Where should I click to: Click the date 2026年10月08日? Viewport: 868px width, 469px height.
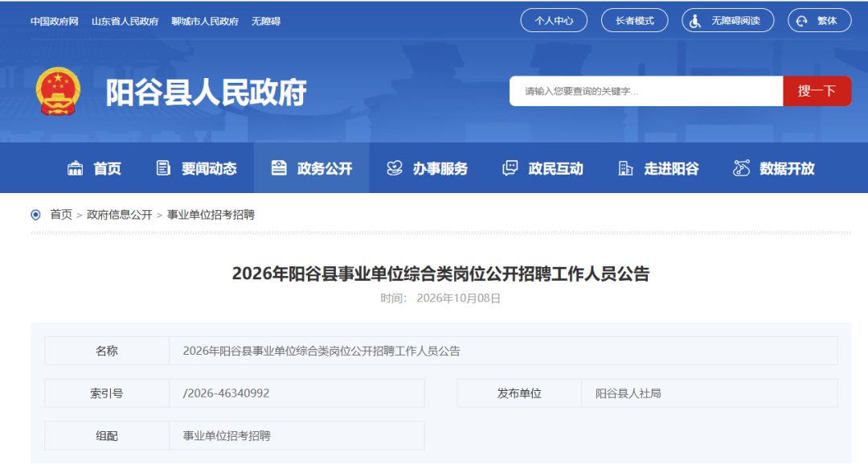[458, 298]
